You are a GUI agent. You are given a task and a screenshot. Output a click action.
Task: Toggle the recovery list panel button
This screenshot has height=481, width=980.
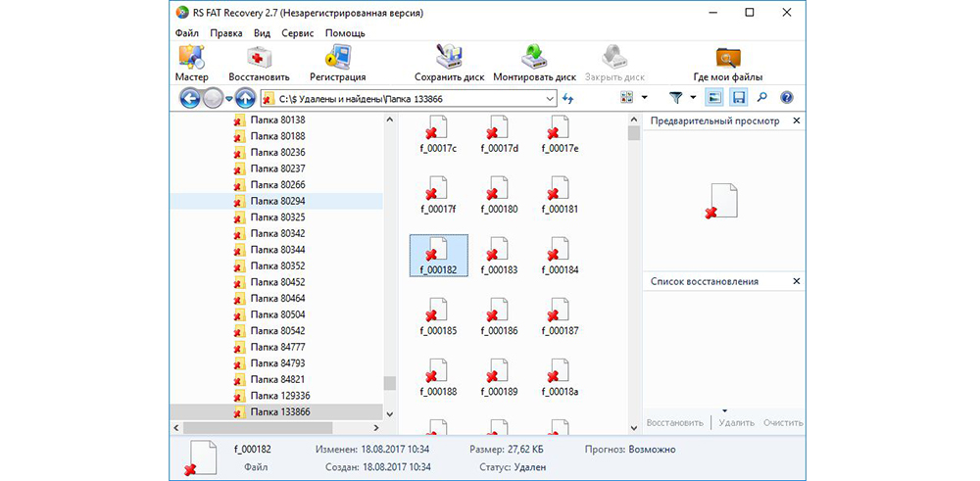[739, 98]
